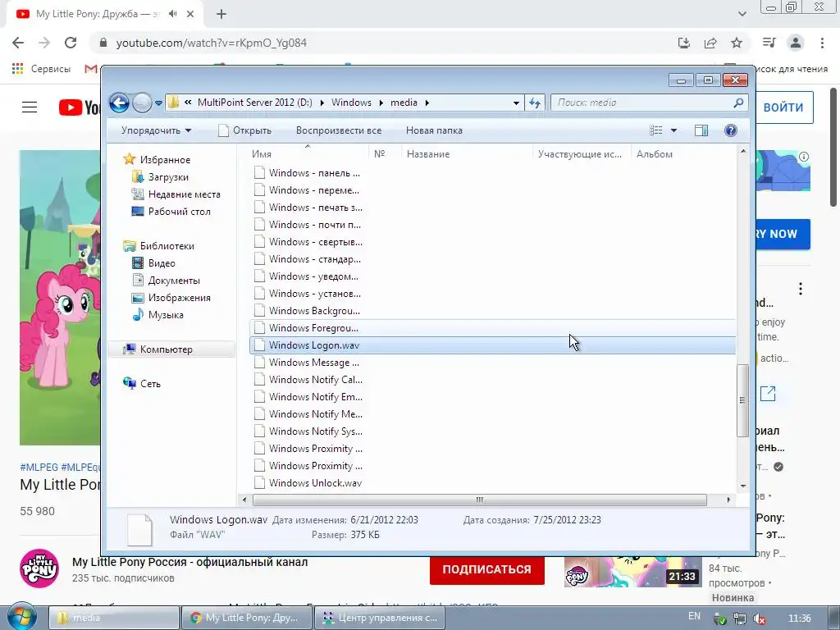Click the EN language indicator in tray
Viewport: 840px width, 630px height.
[694, 616]
